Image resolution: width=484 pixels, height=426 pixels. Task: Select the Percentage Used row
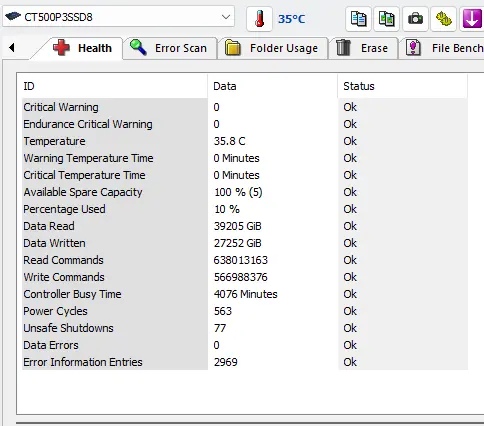(245, 209)
